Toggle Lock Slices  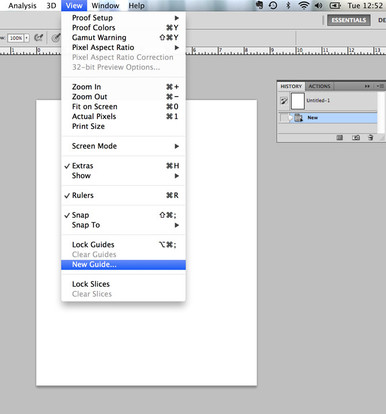[x=123, y=284]
